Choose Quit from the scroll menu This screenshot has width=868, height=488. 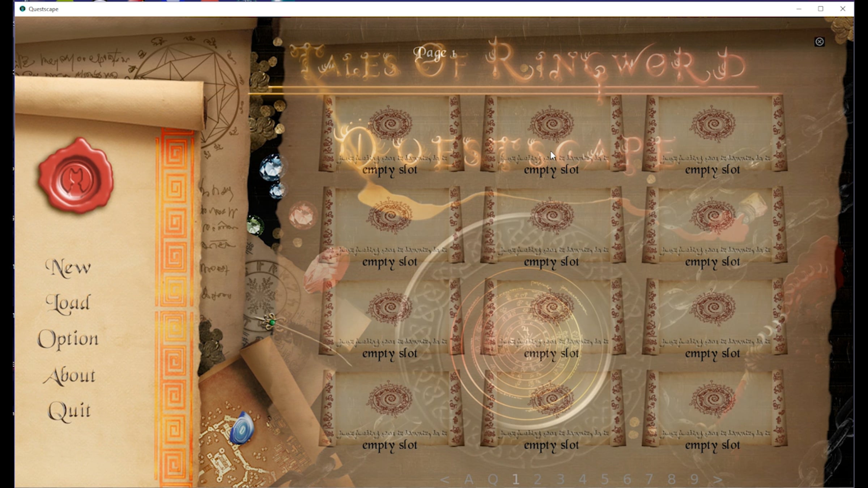(x=69, y=411)
